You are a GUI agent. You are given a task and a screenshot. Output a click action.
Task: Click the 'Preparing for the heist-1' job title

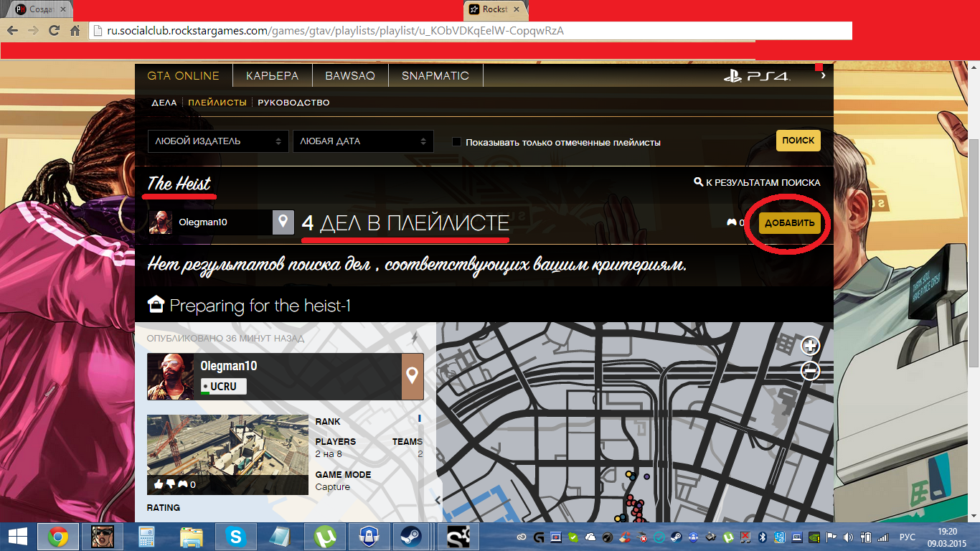[260, 306]
